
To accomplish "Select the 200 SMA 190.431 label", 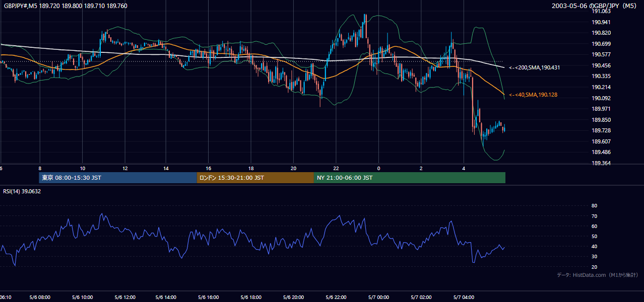I will (535, 67).
